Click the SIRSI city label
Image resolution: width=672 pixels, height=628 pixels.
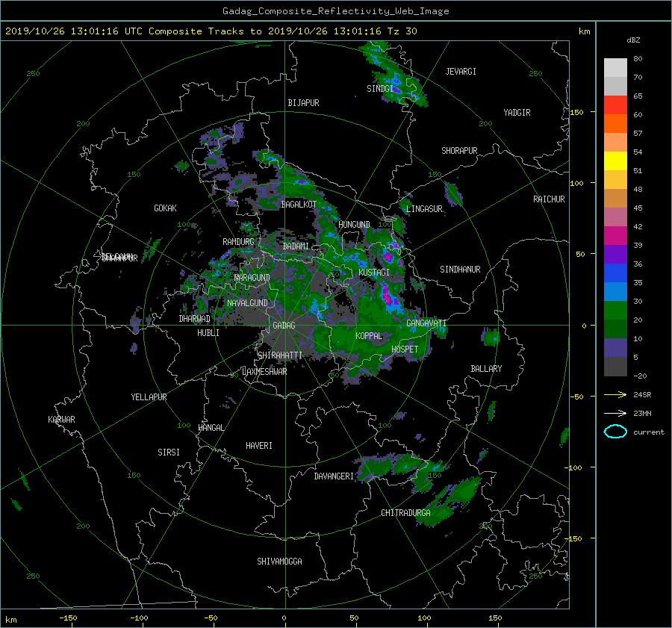coord(169,453)
